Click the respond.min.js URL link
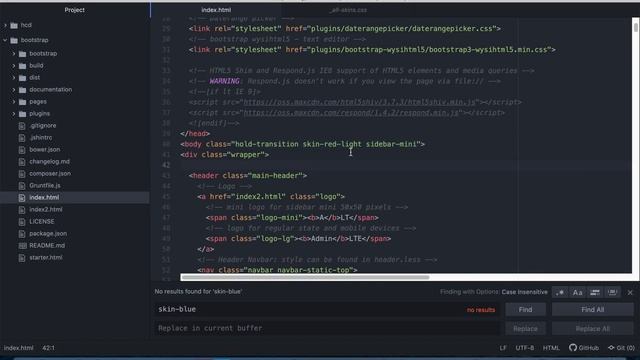This screenshot has height=360, width=640. click(351, 113)
